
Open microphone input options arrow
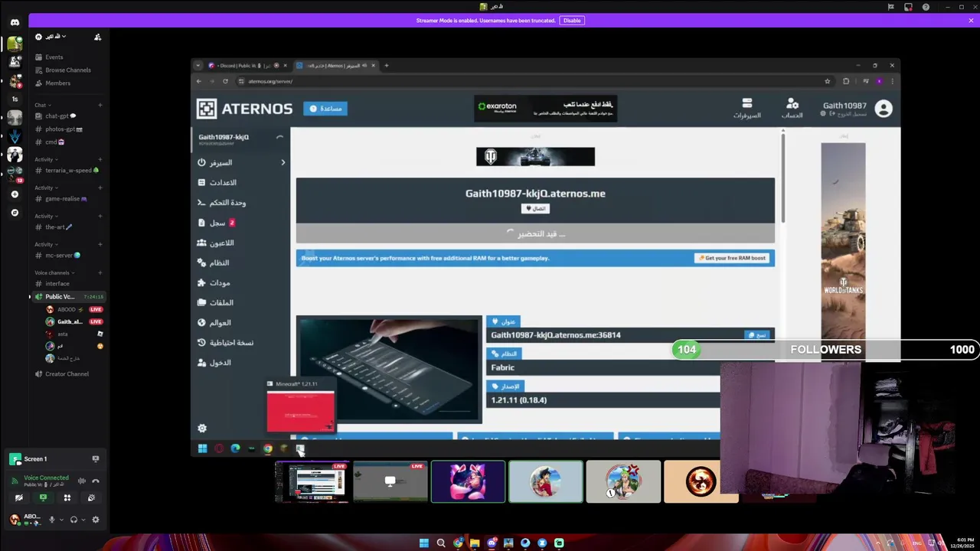coord(61,520)
